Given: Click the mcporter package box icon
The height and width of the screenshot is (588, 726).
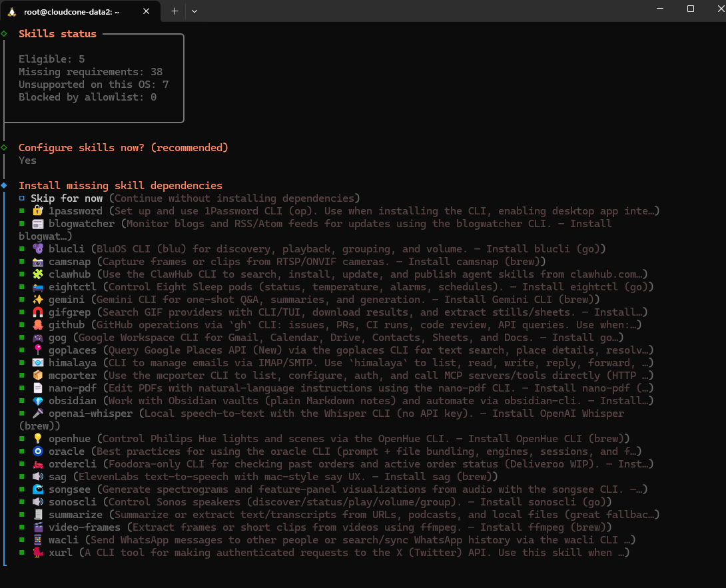Looking at the screenshot, I should [x=38, y=376].
